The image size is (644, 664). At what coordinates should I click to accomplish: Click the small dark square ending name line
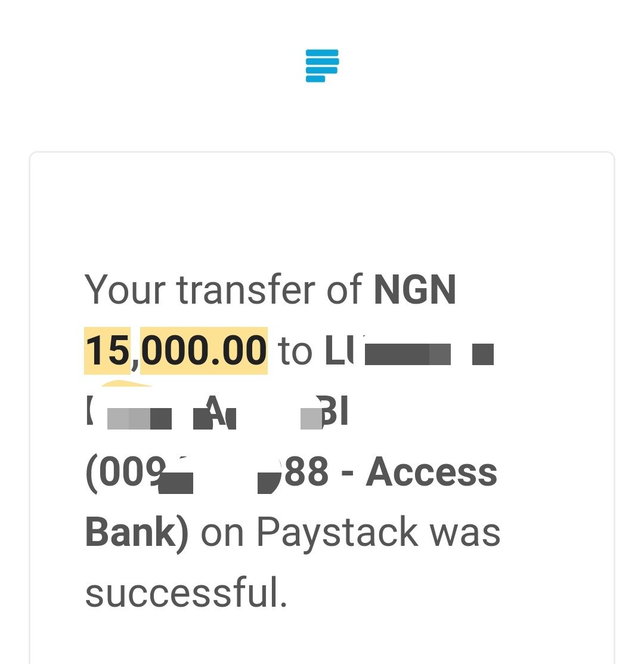[483, 354]
